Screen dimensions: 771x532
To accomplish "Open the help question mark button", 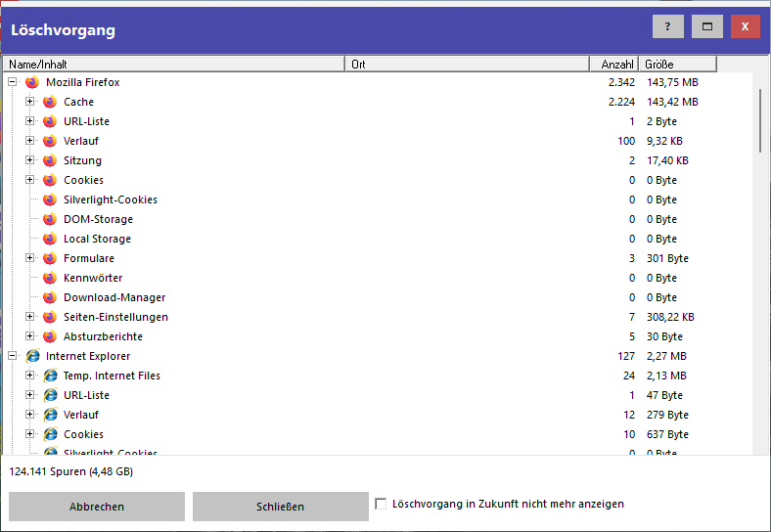I will click(667, 26).
